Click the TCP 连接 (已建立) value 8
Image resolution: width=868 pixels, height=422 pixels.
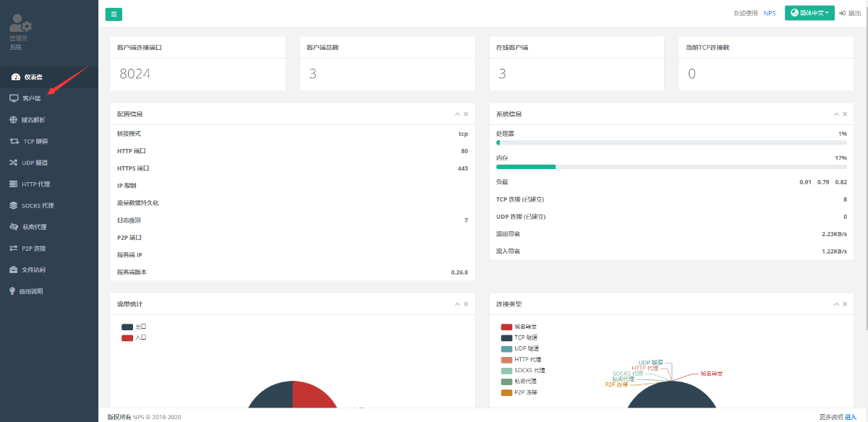click(845, 199)
